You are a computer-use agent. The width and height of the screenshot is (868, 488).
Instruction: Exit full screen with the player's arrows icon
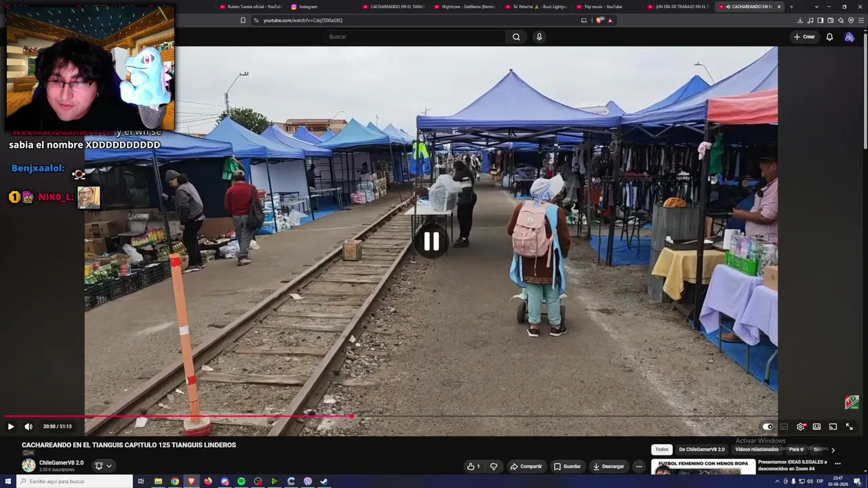[849, 427]
